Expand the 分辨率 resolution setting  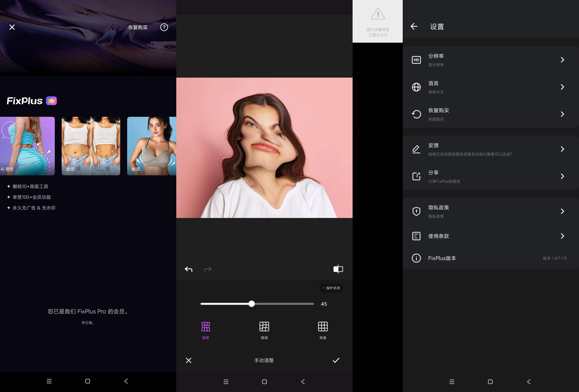point(491,60)
